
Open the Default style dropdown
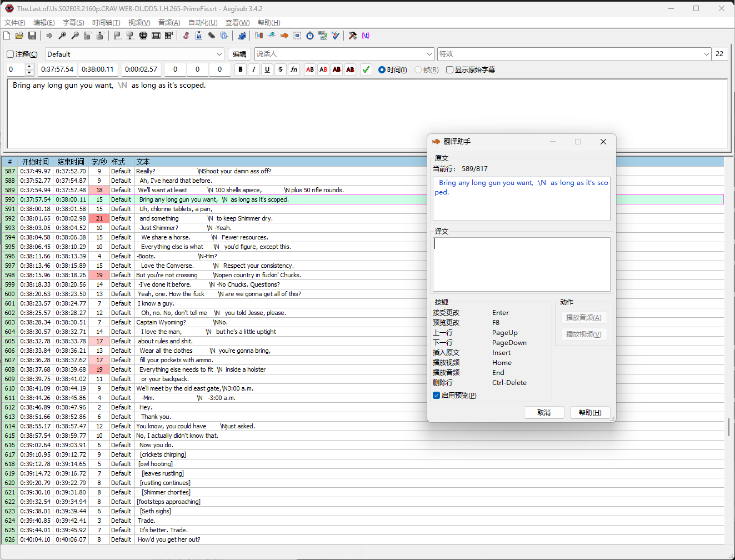(x=134, y=54)
